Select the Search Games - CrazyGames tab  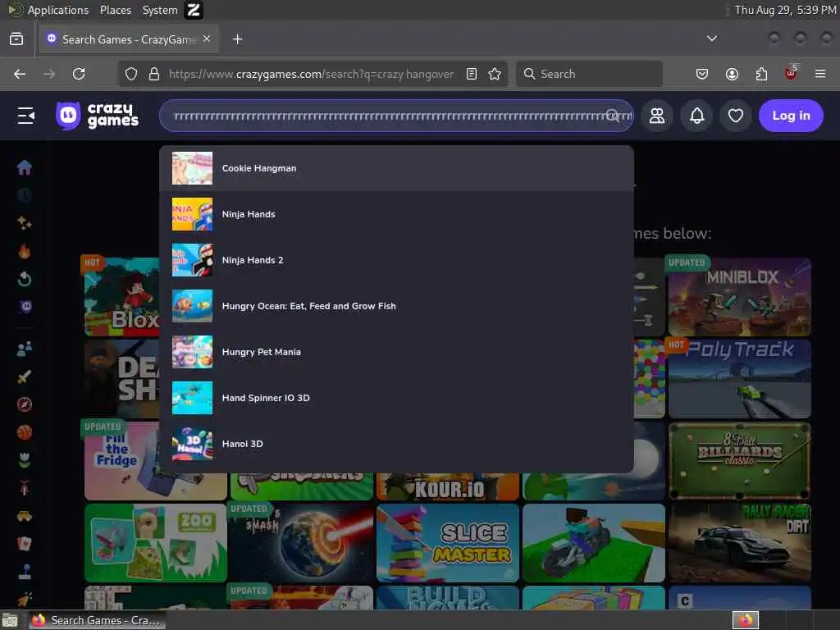[x=129, y=39]
